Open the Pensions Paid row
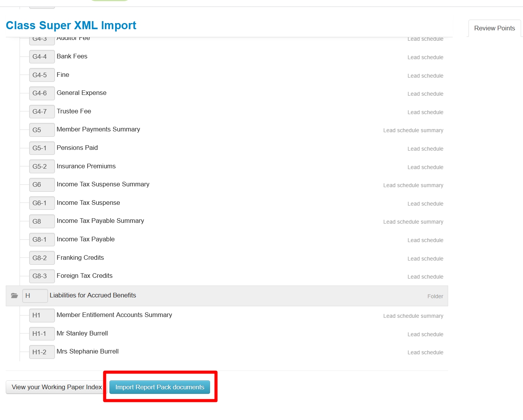Viewport: 523px width, 420px height. 77,148
